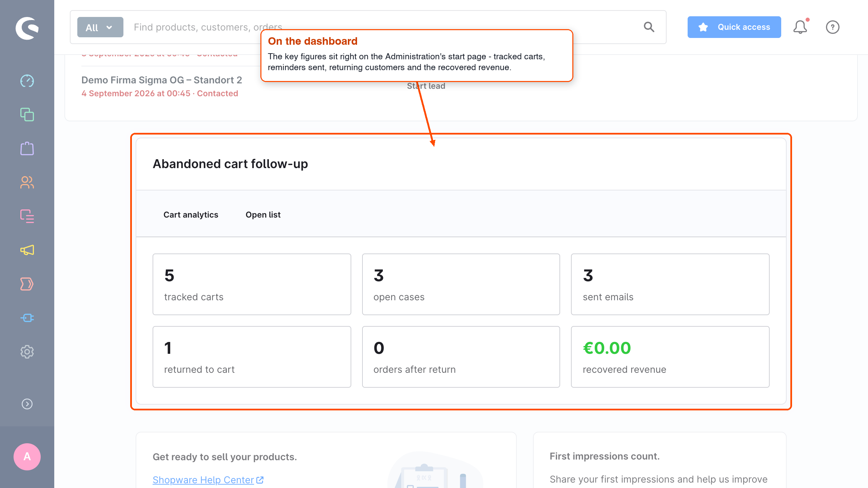Screen dimensions: 868x488
Task: Expand the sidebar with the arrow toggle
Action: [27, 404]
